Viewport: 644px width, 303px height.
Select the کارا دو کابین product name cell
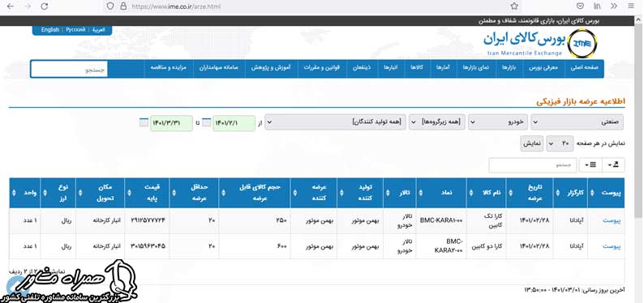487,246
